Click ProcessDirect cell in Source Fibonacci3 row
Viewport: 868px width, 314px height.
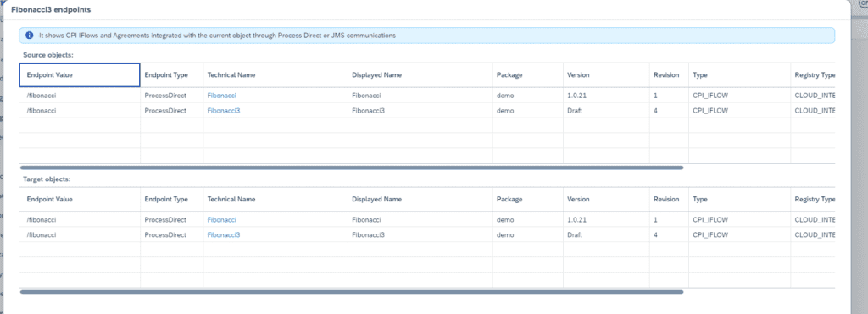tap(171, 111)
